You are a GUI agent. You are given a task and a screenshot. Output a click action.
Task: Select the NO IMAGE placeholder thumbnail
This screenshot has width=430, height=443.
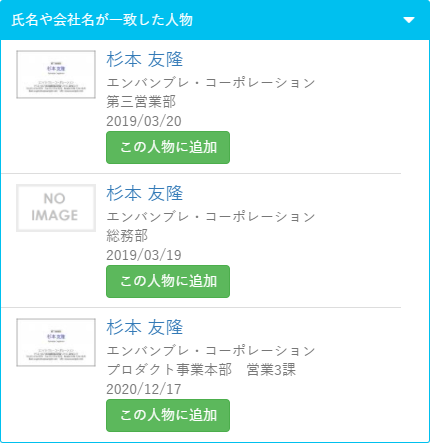click(56, 208)
